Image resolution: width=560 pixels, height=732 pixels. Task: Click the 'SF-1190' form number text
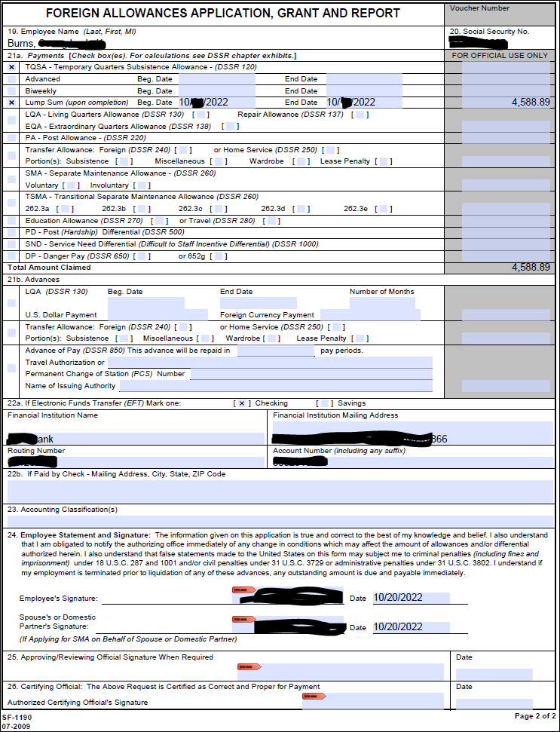(x=17, y=717)
